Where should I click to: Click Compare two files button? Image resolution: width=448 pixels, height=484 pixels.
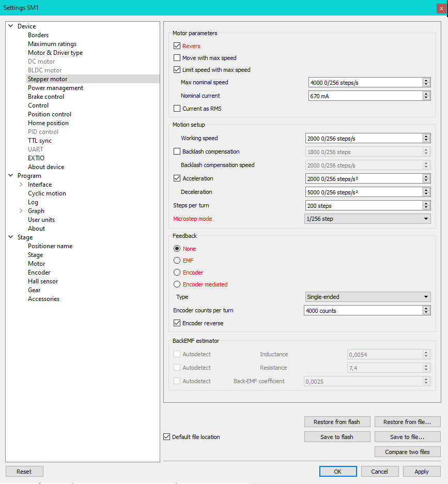point(407,452)
